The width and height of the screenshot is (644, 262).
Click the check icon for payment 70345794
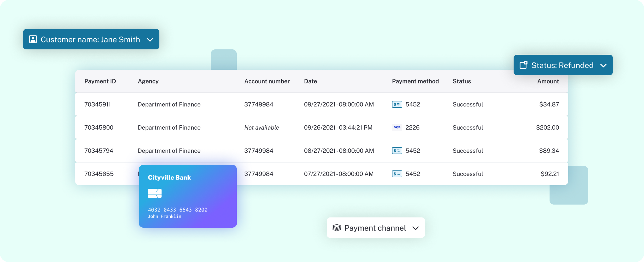[x=397, y=151]
